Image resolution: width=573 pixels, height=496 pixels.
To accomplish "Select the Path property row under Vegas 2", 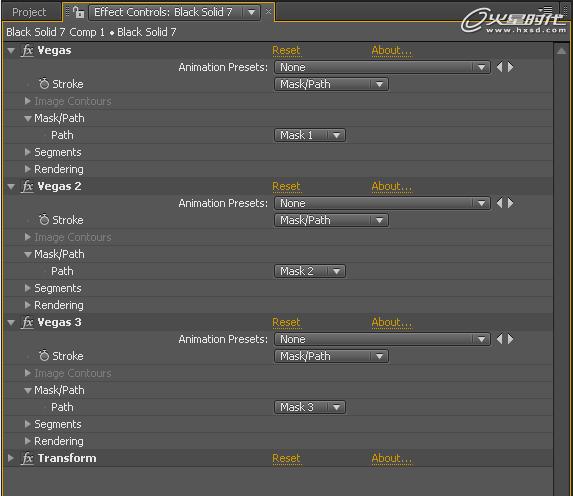I will pyautogui.click(x=278, y=271).
